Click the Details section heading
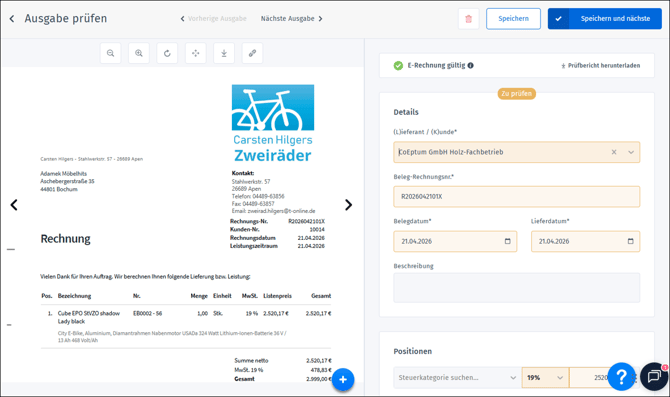Image resolution: width=670 pixels, height=397 pixels. pos(406,112)
